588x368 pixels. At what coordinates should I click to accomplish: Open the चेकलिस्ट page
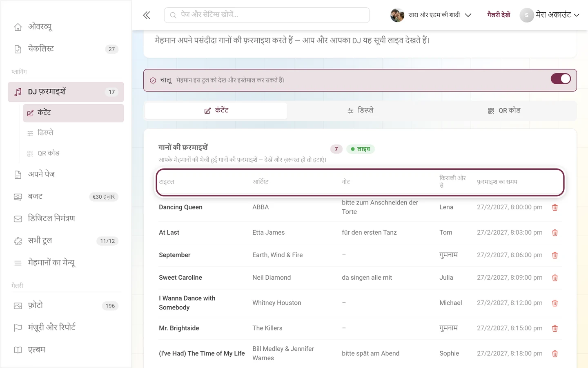tap(66, 49)
